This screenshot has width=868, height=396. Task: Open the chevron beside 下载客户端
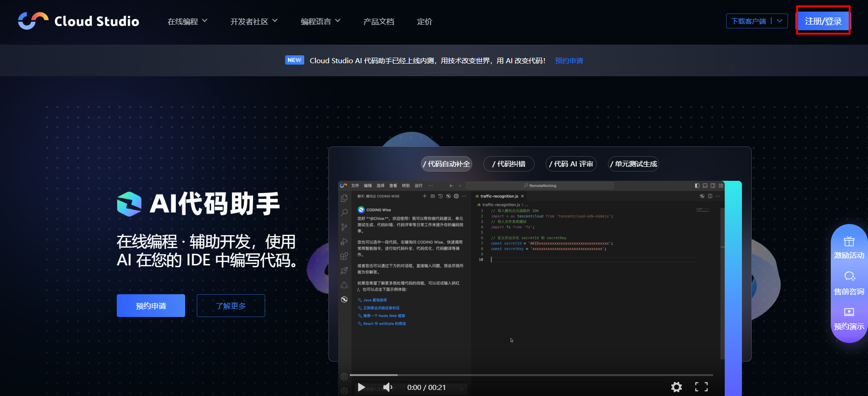pos(780,21)
